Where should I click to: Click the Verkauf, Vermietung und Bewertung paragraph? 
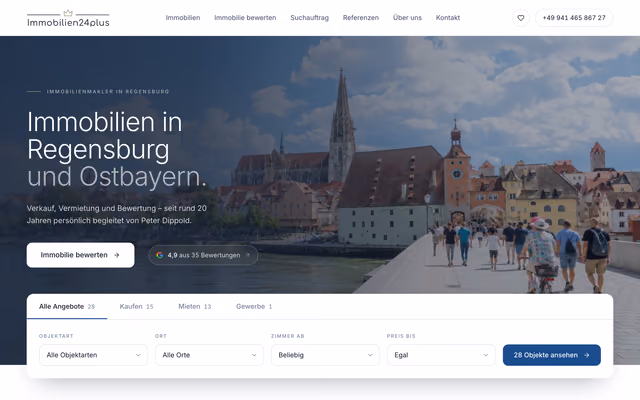point(117,214)
